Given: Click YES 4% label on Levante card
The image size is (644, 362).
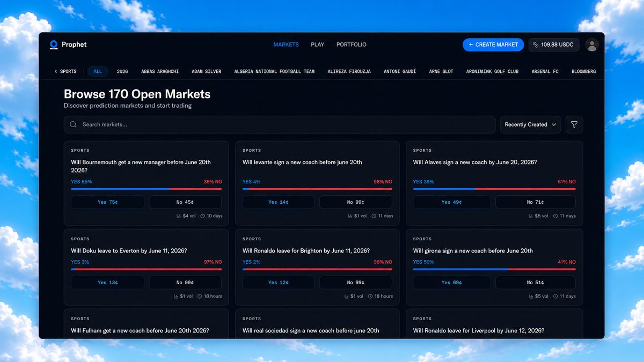Looking at the screenshot, I should pos(251,182).
